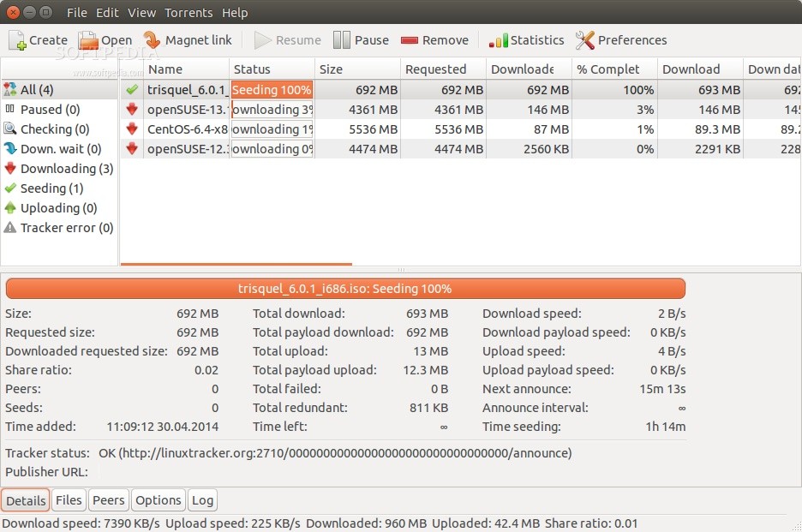Switch to the Options tab
Image resolution: width=802 pixels, height=532 pixels.
coord(158,500)
